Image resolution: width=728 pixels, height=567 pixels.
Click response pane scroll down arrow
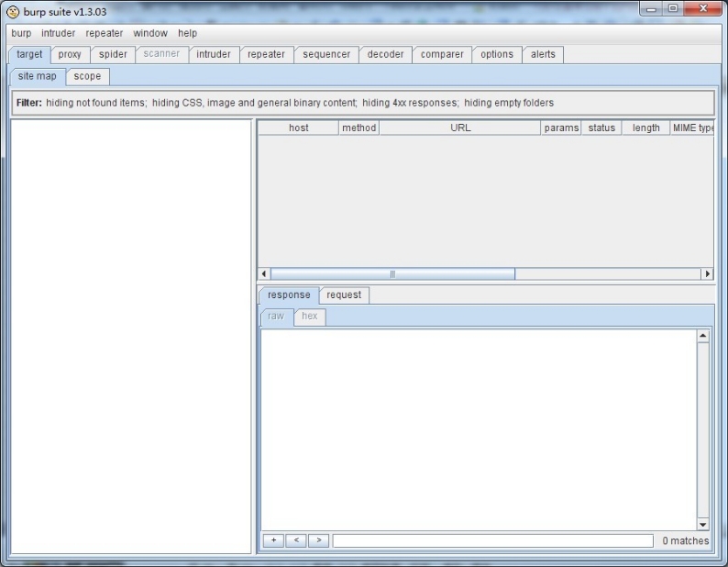703,524
